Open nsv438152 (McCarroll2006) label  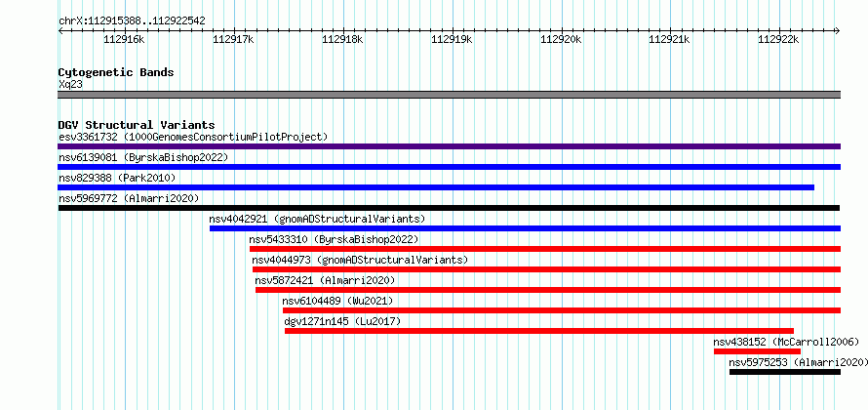click(787, 342)
